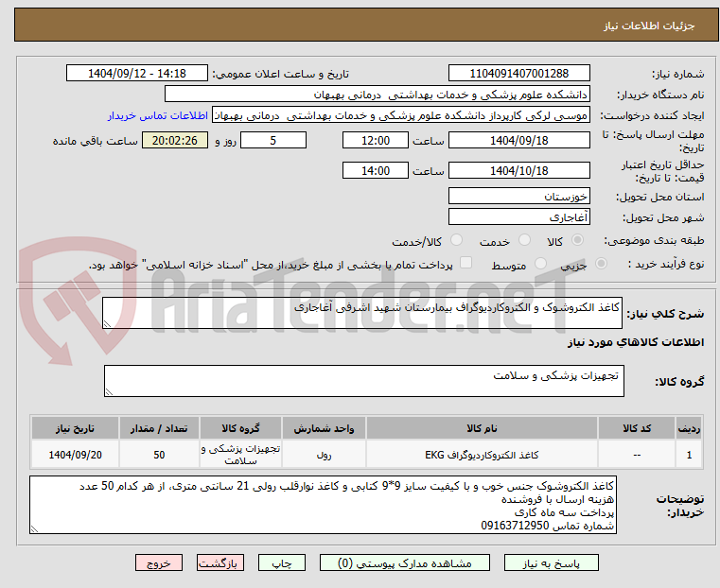
Task: Click the 'کد کالا' column header
Action: 637,428
